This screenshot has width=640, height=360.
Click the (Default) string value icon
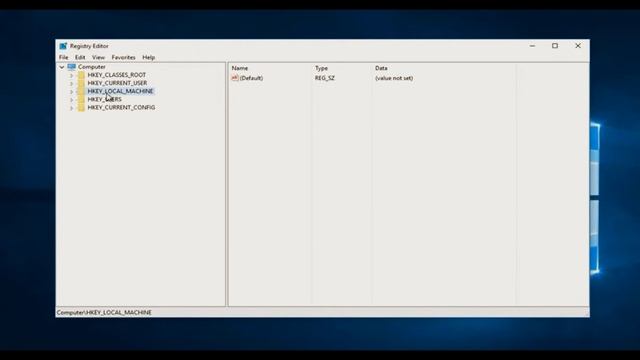(x=235, y=78)
